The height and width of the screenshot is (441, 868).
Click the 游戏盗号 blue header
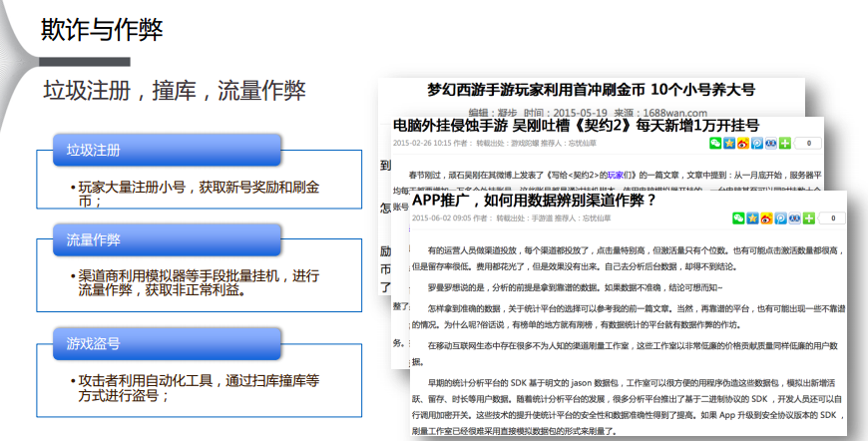coord(167,343)
